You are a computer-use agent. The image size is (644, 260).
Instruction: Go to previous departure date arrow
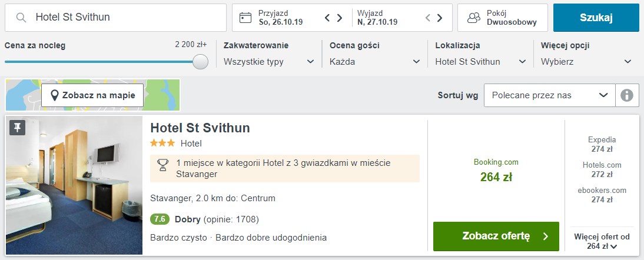[x=428, y=18]
